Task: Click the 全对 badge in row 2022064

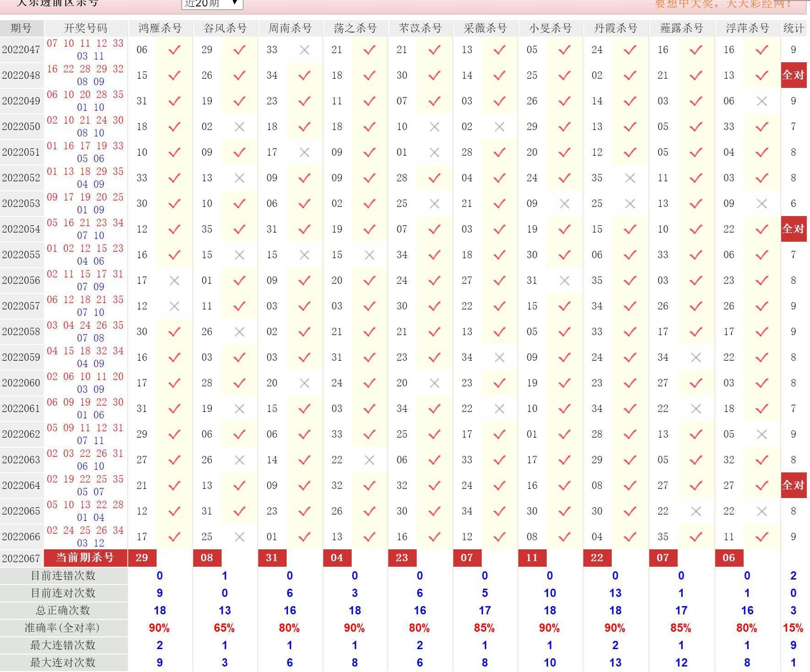Action: click(x=793, y=485)
